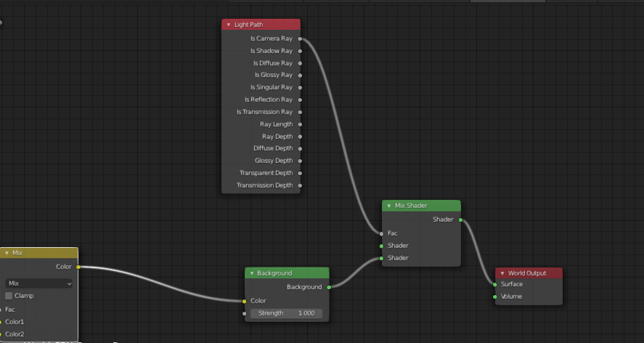Select the Background node header

pos(287,273)
